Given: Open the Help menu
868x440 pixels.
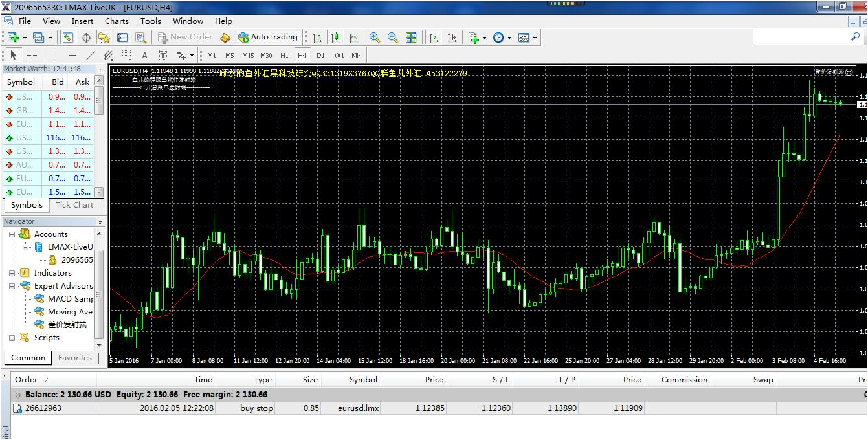Looking at the screenshot, I should [x=223, y=21].
